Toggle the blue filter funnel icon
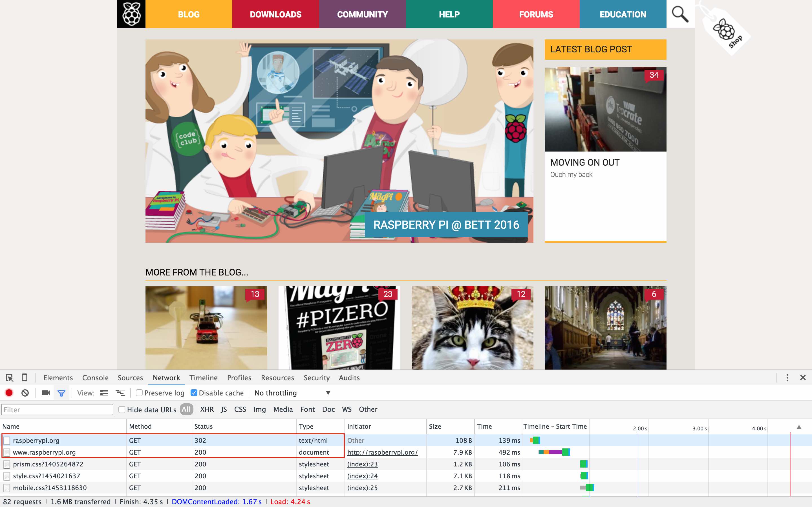The image size is (812, 507). tap(61, 393)
